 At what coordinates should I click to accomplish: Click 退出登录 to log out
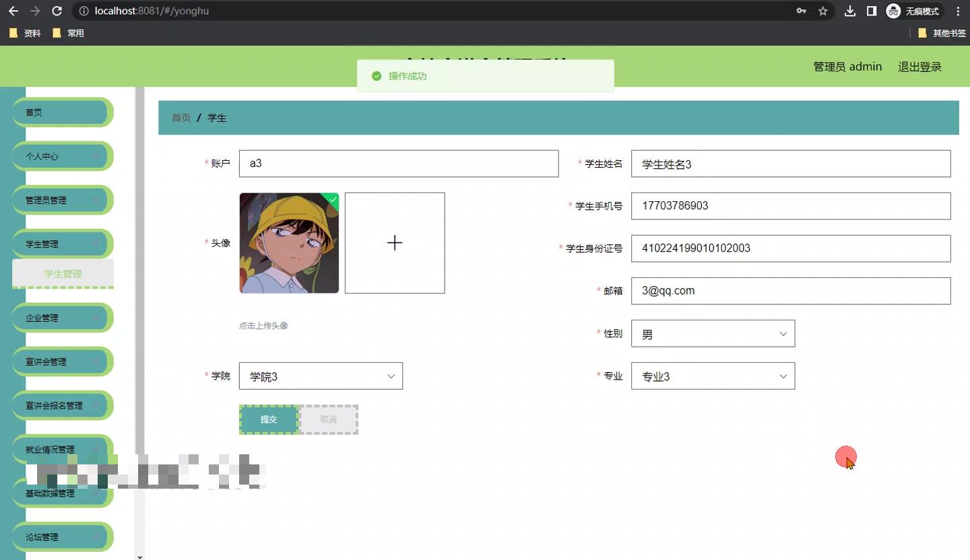click(x=919, y=67)
